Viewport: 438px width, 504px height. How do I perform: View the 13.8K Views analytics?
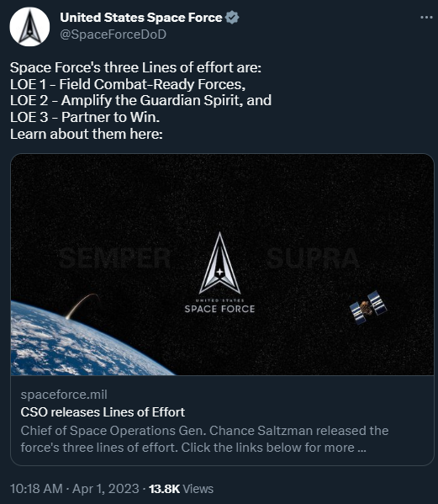pyautogui.click(x=181, y=489)
